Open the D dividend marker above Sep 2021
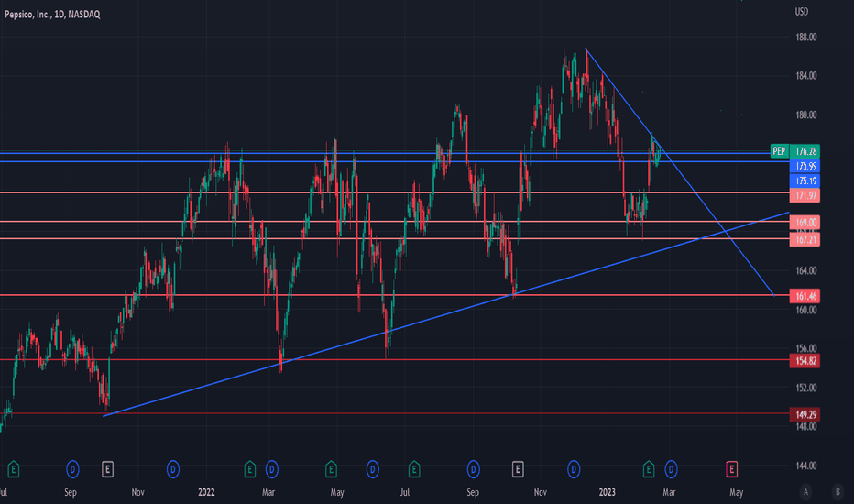854x504 pixels. coord(72,468)
